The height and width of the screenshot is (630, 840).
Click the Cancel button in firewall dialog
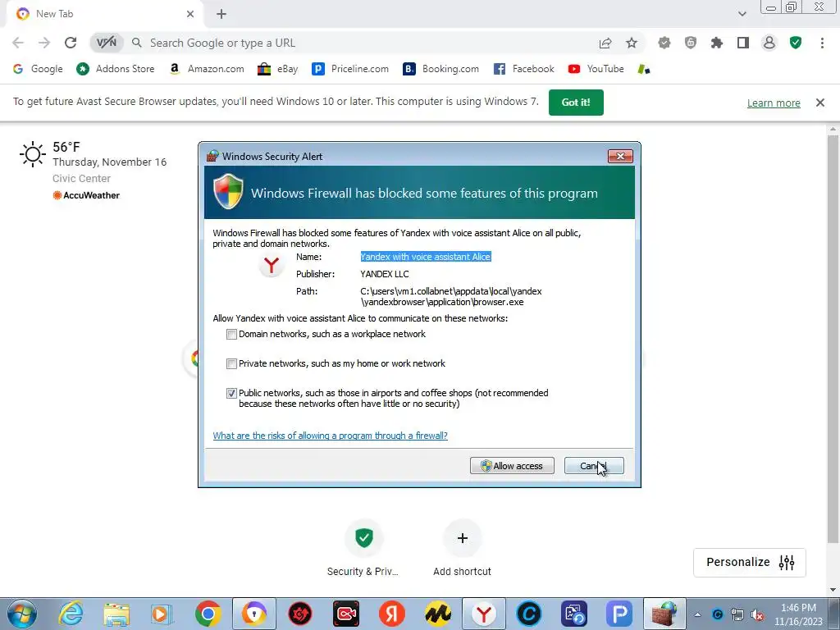click(594, 466)
